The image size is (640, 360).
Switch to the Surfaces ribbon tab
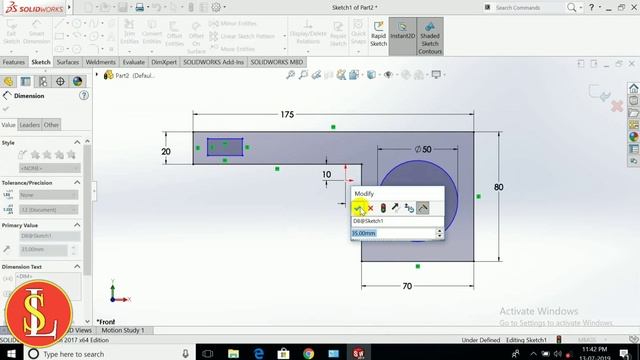click(68, 62)
